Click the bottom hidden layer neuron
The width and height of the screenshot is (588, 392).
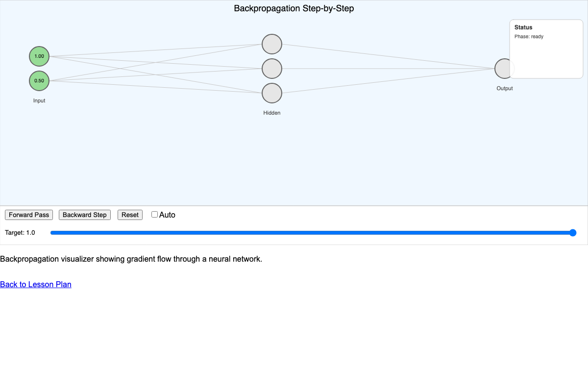click(x=272, y=93)
